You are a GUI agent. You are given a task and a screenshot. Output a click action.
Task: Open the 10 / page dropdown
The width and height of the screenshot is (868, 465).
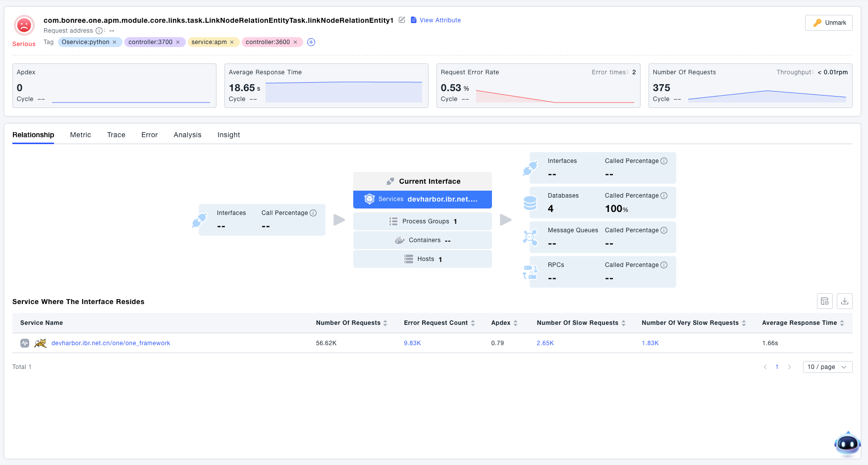tap(827, 367)
